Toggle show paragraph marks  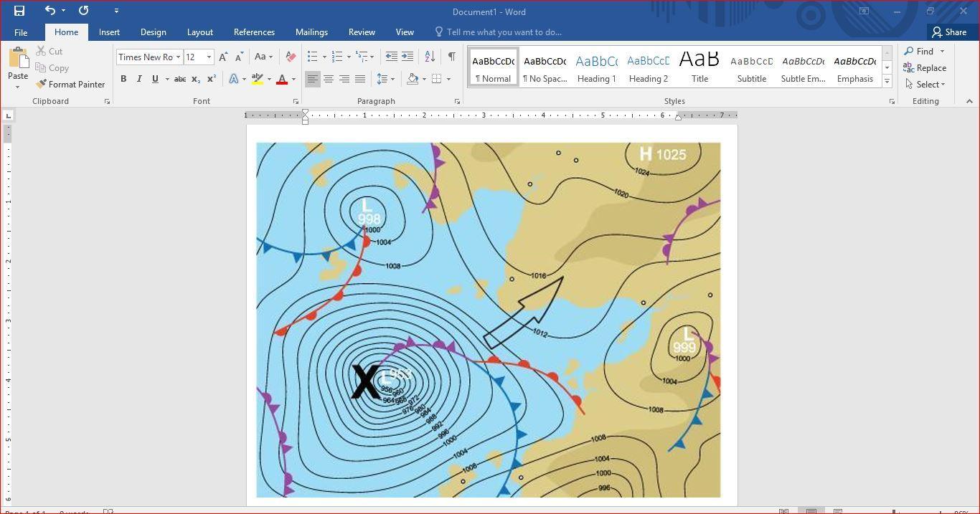(x=451, y=57)
